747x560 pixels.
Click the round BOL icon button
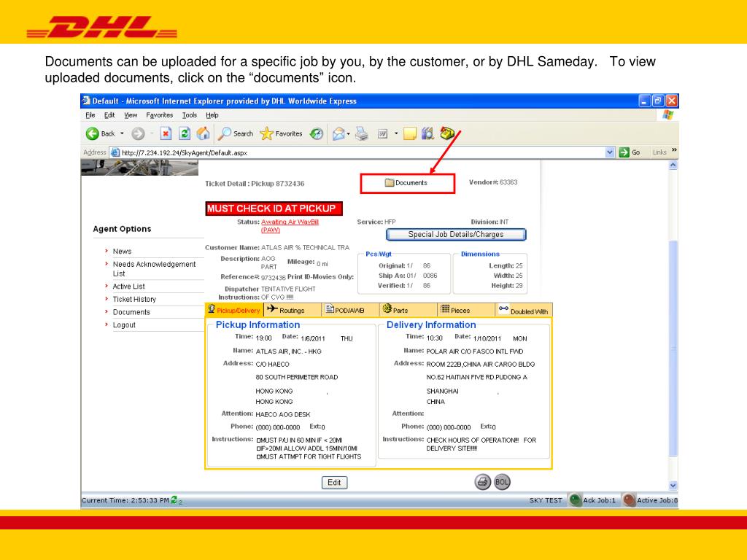tap(502, 482)
